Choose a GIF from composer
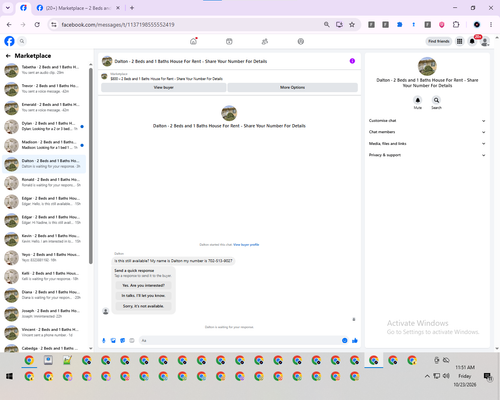Image resolution: width=500 pixels, height=400 pixels. [132, 340]
